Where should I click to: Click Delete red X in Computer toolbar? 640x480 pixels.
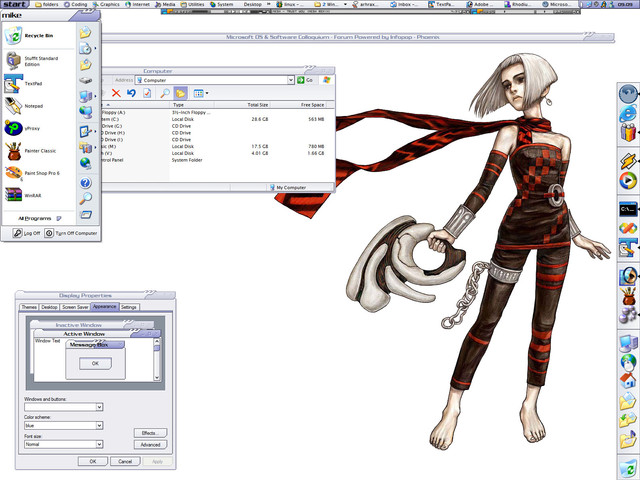[116, 93]
